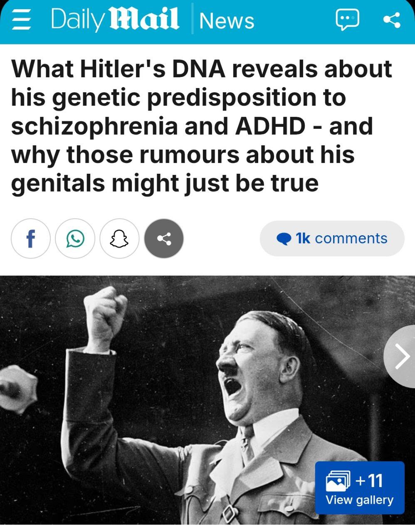
Task: Tap the gallery pictures icon beside +11
Action: click(336, 480)
